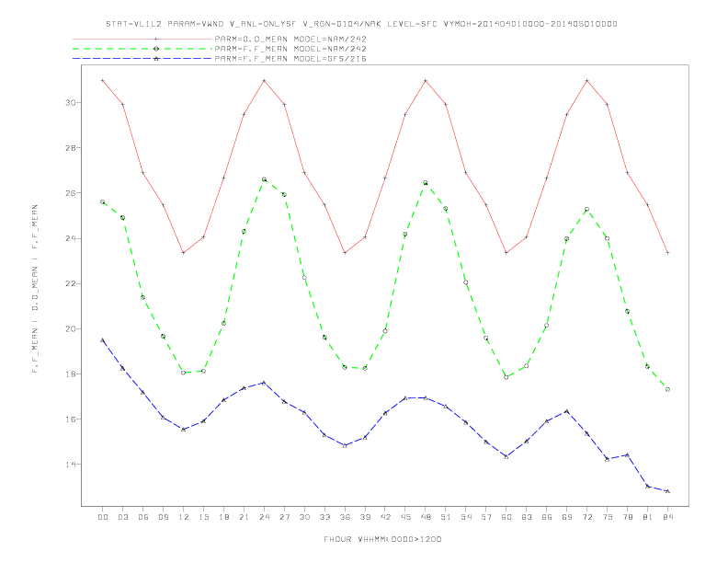This screenshot has height=563, width=728.
Task: Click green line peak point at hour 48
Action: [426, 183]
